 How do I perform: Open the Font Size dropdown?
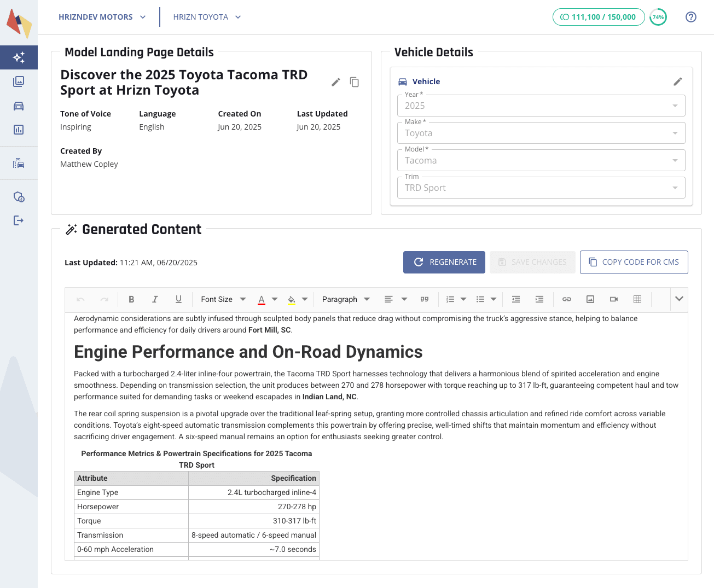[x=223, y=299]
